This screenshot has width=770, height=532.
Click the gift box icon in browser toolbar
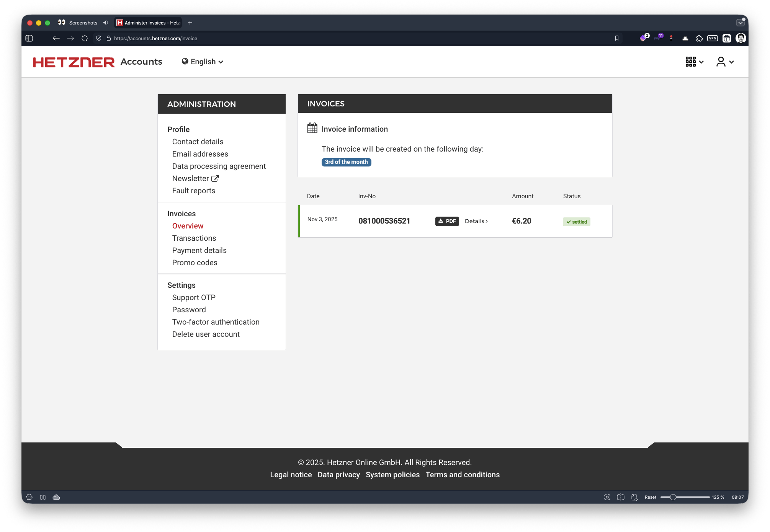(x=726, y=38)
